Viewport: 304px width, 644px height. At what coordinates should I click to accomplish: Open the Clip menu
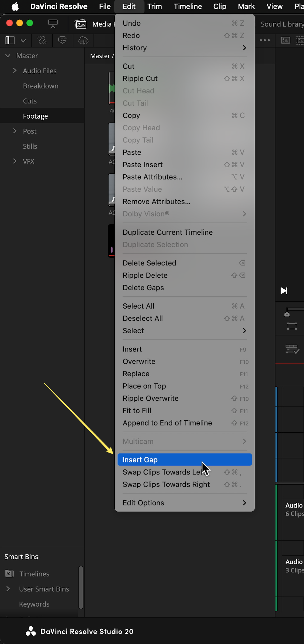click(220, 6)
